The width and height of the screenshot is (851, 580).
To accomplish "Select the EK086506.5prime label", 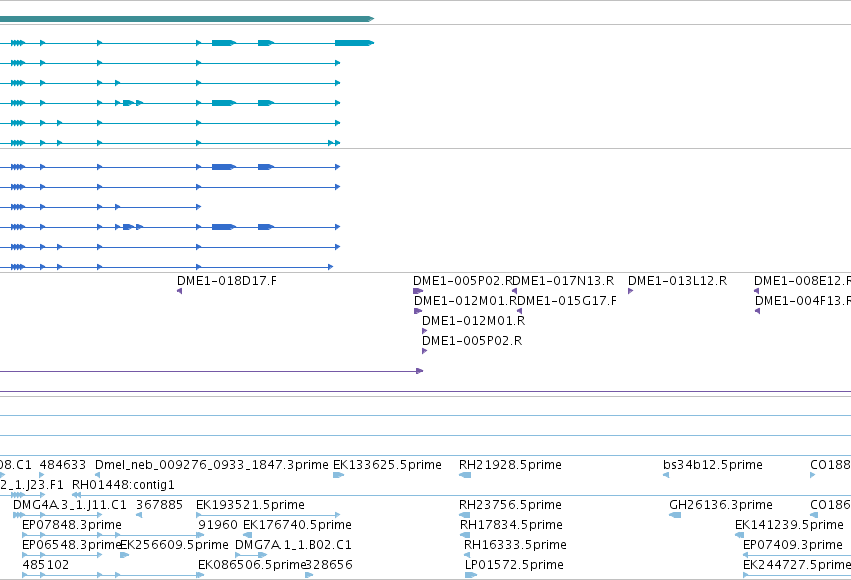I will point(252,565).
